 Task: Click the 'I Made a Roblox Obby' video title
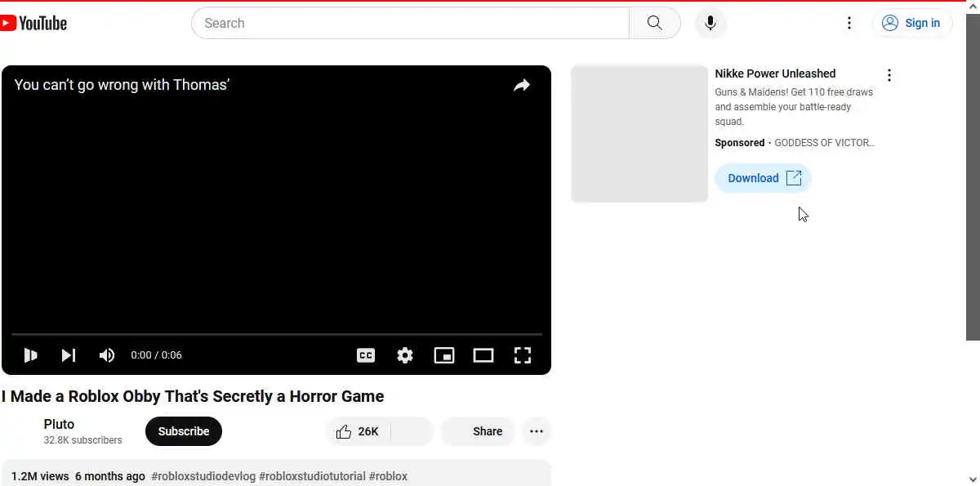(193, 396)
